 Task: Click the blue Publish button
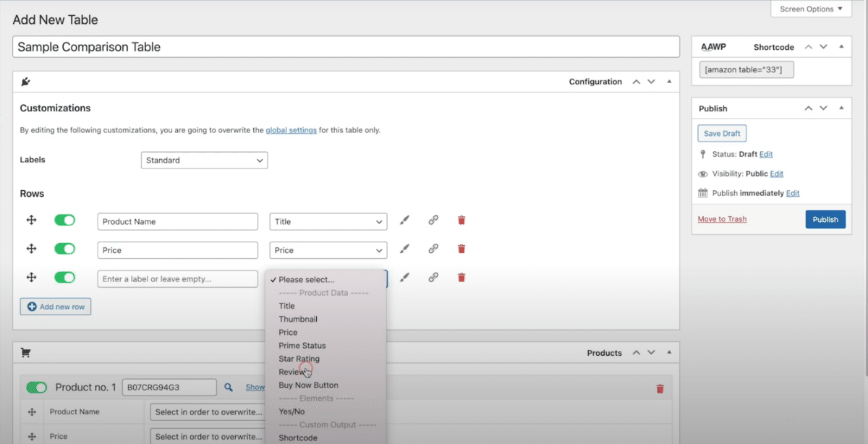(825, 219)
